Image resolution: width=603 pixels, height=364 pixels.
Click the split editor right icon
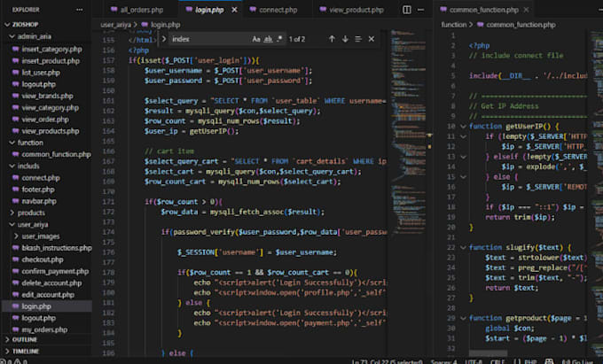[x=406, y=10]
